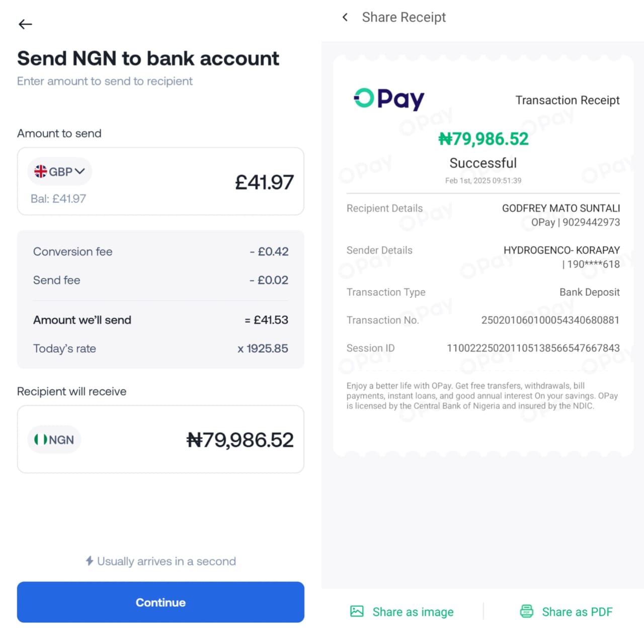Choose Share as PDF option
644x644 pixels.
[577, 612]
